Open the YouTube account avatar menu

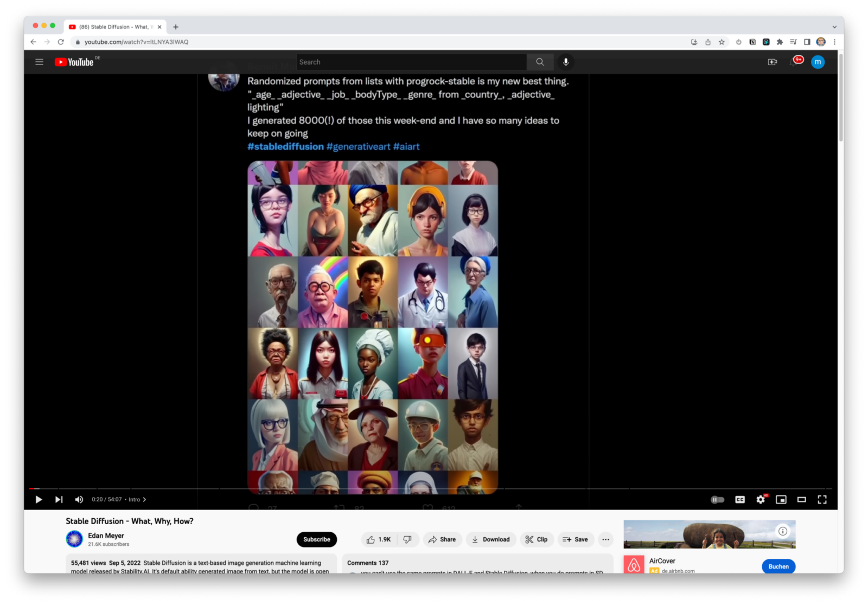pos(818,62)
